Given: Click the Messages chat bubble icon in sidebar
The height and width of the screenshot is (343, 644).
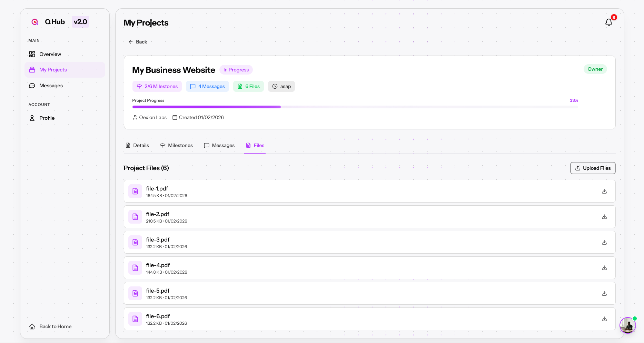Looking at the screenshot, I should 32,85.
